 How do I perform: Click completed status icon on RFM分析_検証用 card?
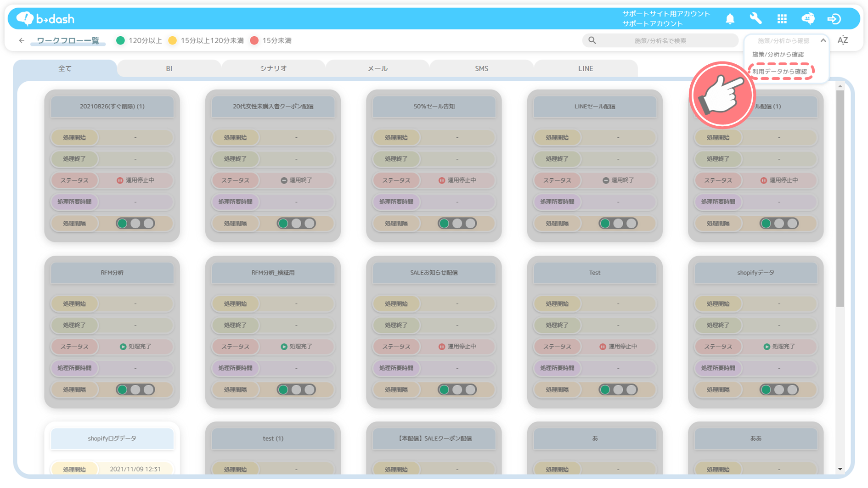click(x=284, y=347)
